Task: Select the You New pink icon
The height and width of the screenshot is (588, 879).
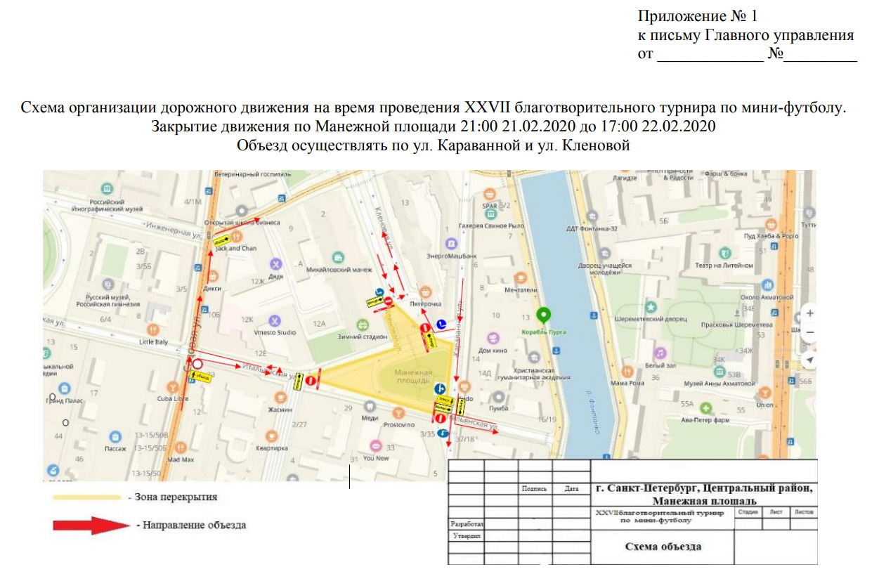Action: (376, 446)
